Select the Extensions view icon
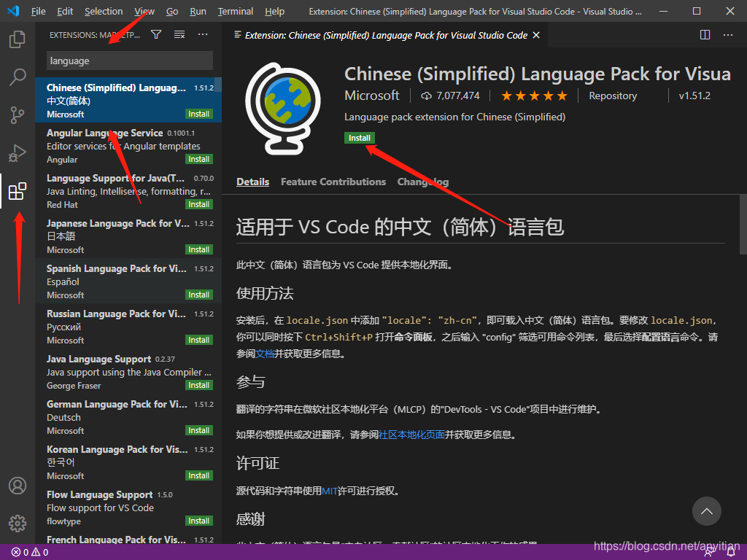The width and height of the screenshot is (747, 560). [x=18, y=191]
